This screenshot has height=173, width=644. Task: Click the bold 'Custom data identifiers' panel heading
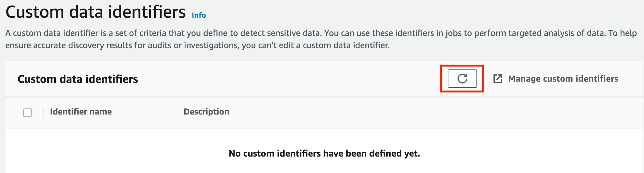(78, 79)
